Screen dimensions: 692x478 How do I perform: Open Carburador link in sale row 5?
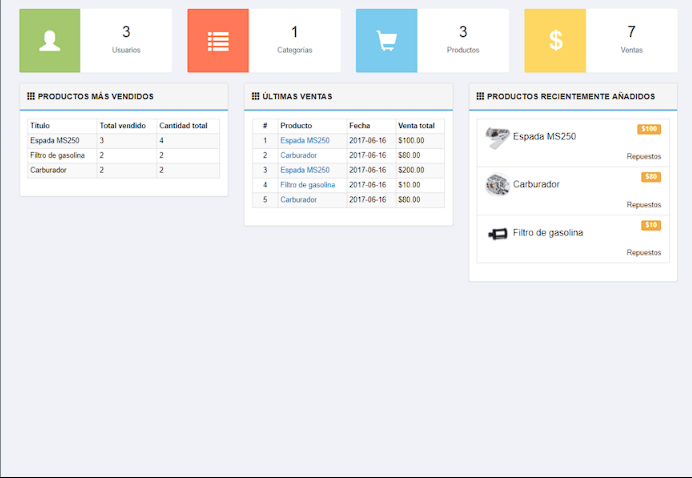click(298, 200)
